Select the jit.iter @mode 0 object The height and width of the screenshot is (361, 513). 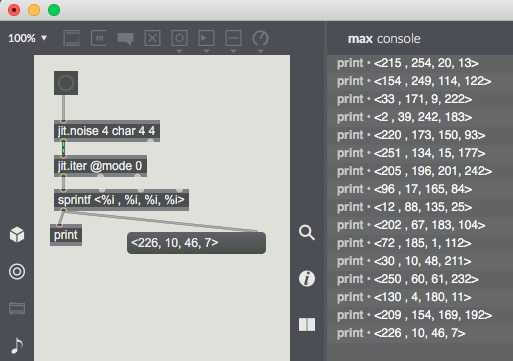100,166
